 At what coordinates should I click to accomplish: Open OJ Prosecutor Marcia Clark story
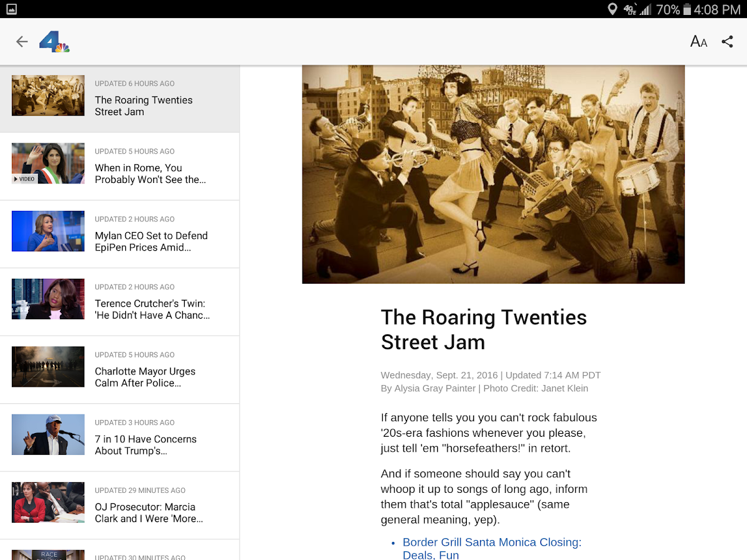click(120, 506)
